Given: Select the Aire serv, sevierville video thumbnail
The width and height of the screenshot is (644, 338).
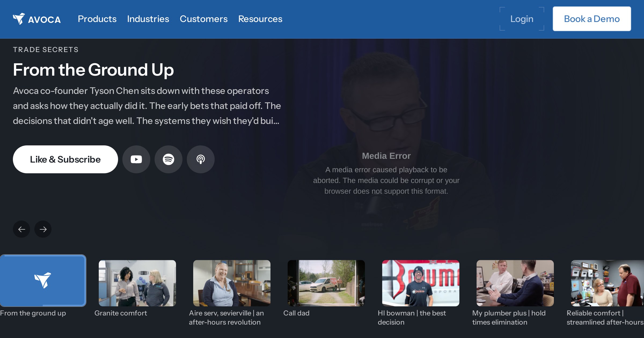Looking at the screenshot, I should (x=232, y=283).
